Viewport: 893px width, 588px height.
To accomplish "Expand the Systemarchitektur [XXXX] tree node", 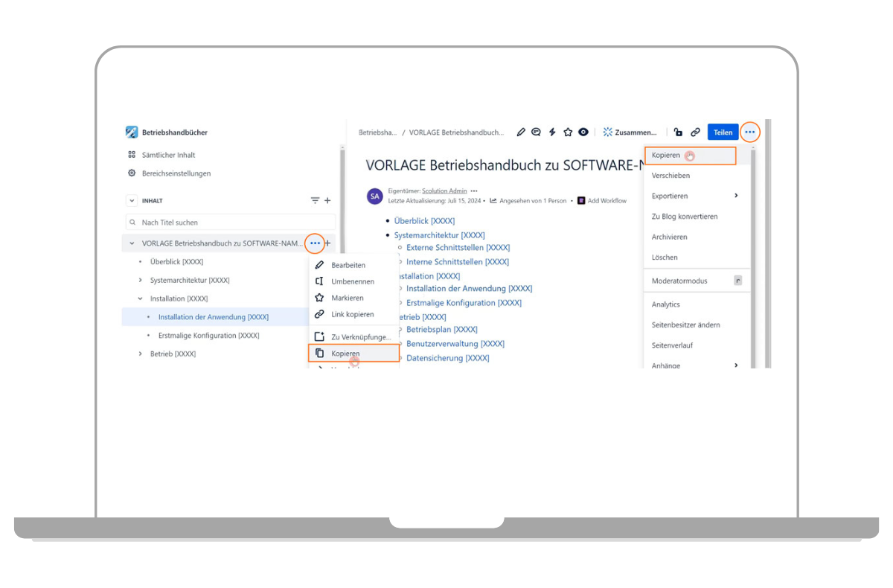I will tap(140, 281).
